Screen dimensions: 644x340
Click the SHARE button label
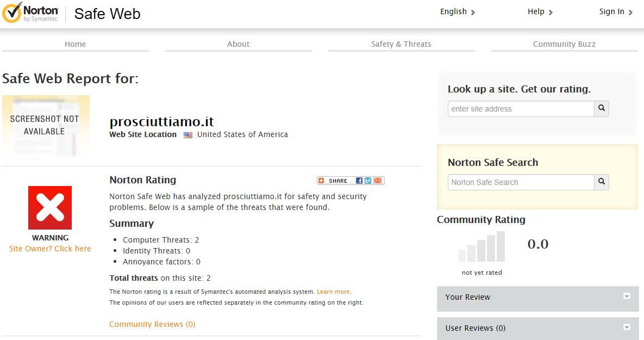pyautogui.click(x=338, y=181)
